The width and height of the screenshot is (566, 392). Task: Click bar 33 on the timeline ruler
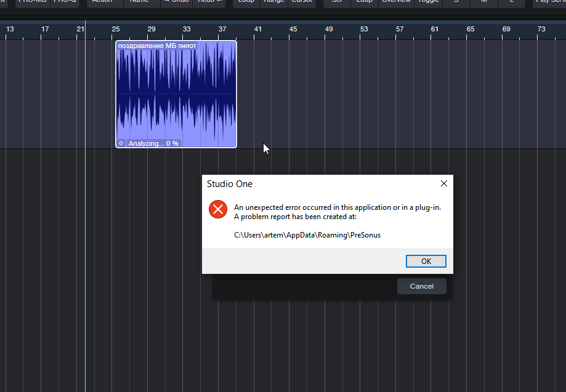click(187, 29)
